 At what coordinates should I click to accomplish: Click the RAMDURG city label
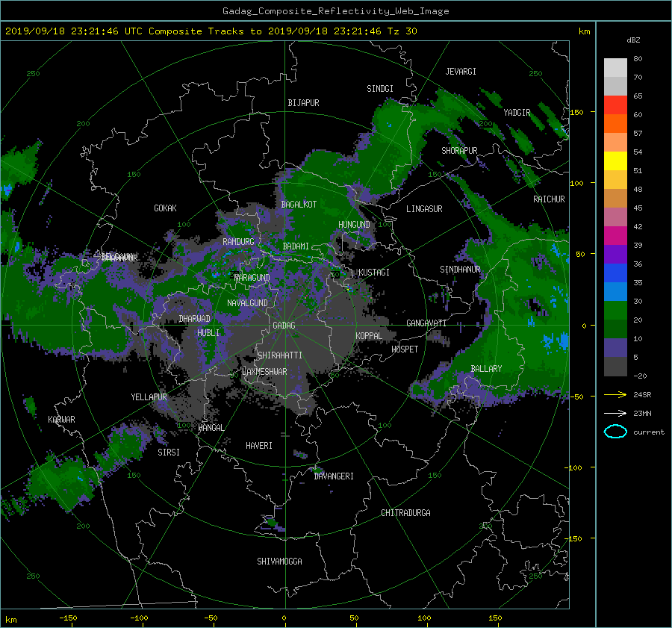(238, 242)
